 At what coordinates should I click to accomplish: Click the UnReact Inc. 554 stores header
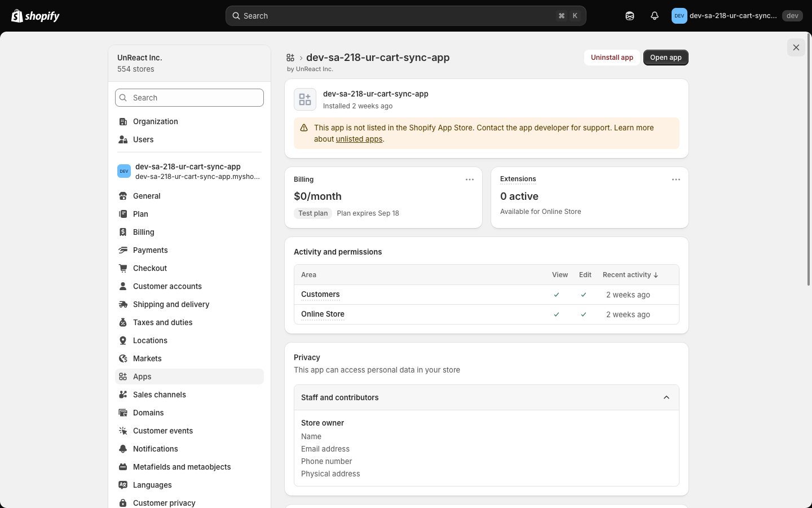click(189, 63)
